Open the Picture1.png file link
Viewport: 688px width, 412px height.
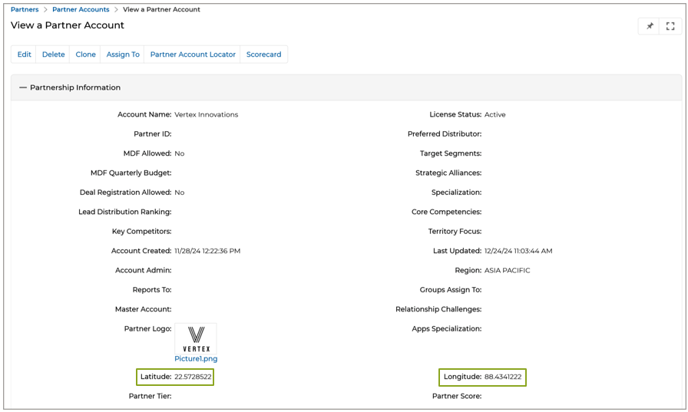coord(196,358)
